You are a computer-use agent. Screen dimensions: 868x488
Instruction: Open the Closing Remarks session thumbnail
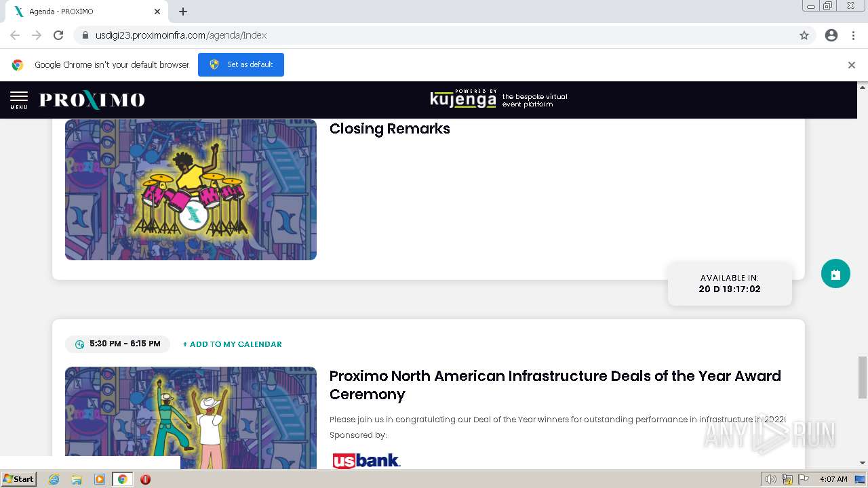[x=191, y=190]
